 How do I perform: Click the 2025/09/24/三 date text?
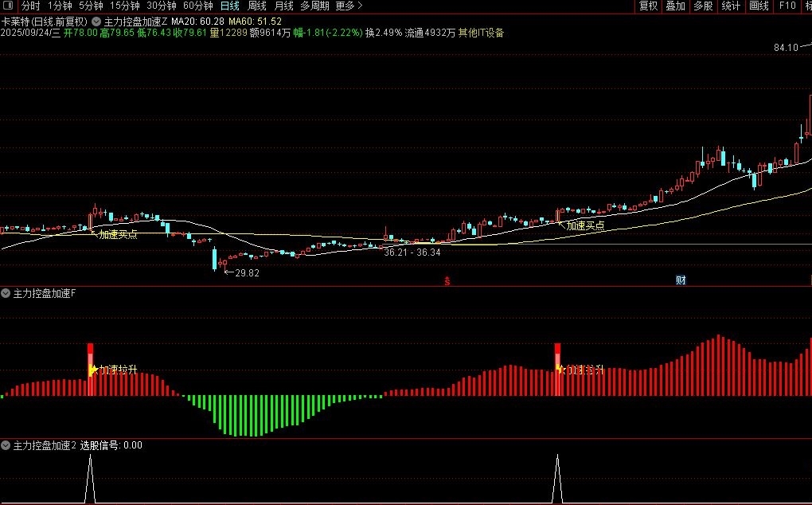pos(30,33)
